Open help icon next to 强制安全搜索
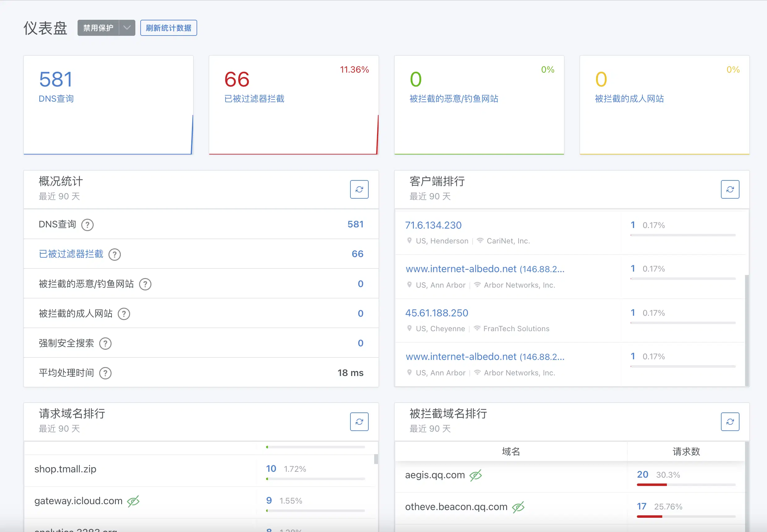This screenshot has width=767, height=532. 105,344
